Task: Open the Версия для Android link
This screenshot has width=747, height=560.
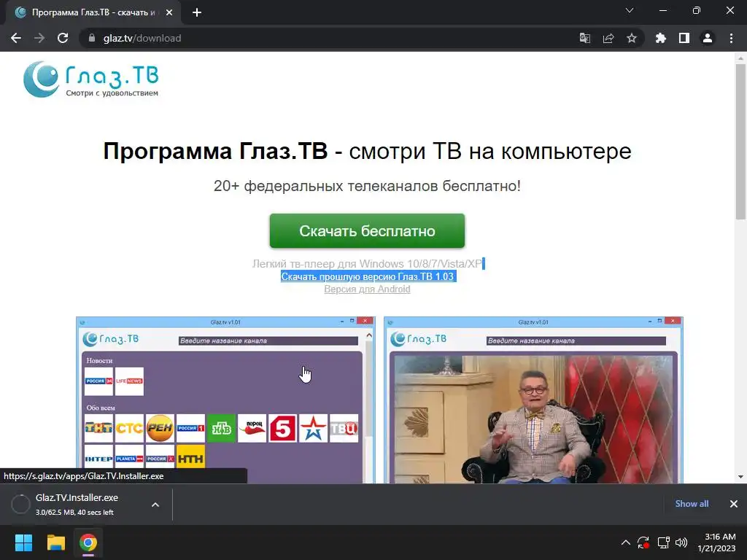Action: click(x=367, y=289)
